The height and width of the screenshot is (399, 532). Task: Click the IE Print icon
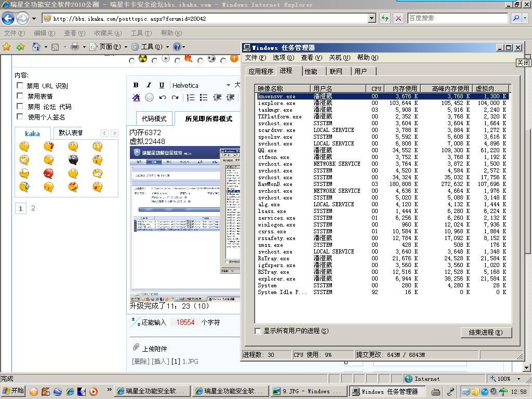[x=74, y=47]
